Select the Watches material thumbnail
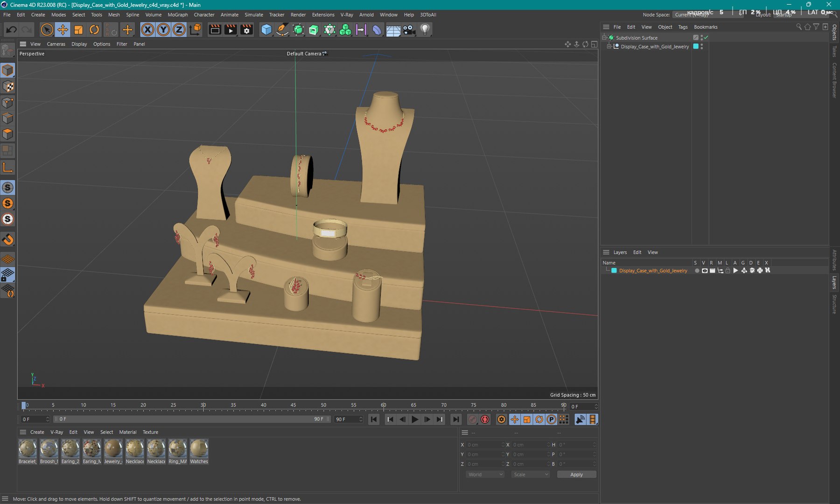Screen dimensions: 840x504 [x=199, y=449]
